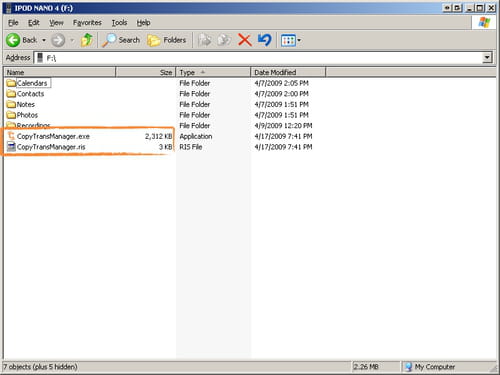
Task: Click the Application type entry
Action: pos(196,136)
